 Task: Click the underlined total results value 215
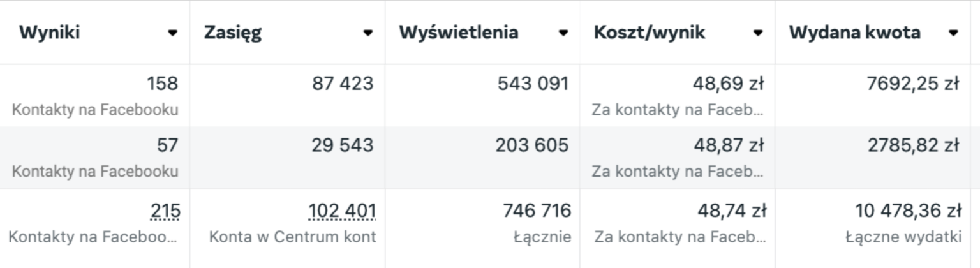coord(165,211)
